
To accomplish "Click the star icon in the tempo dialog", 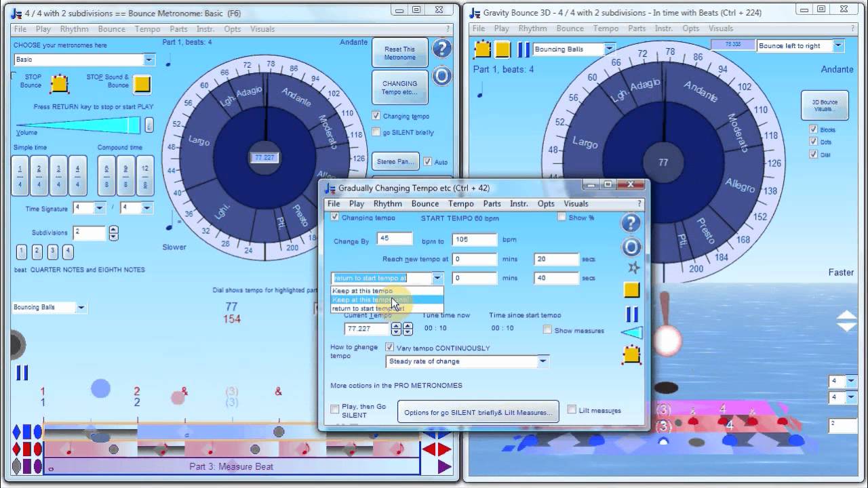I will point(633,267).
